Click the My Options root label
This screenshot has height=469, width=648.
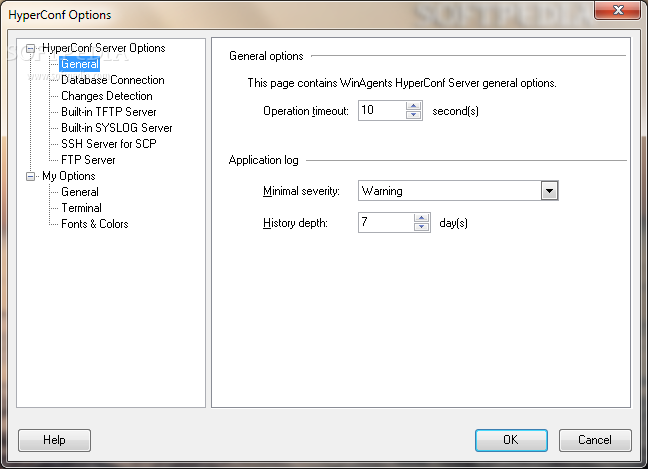[x=69, y=176]
